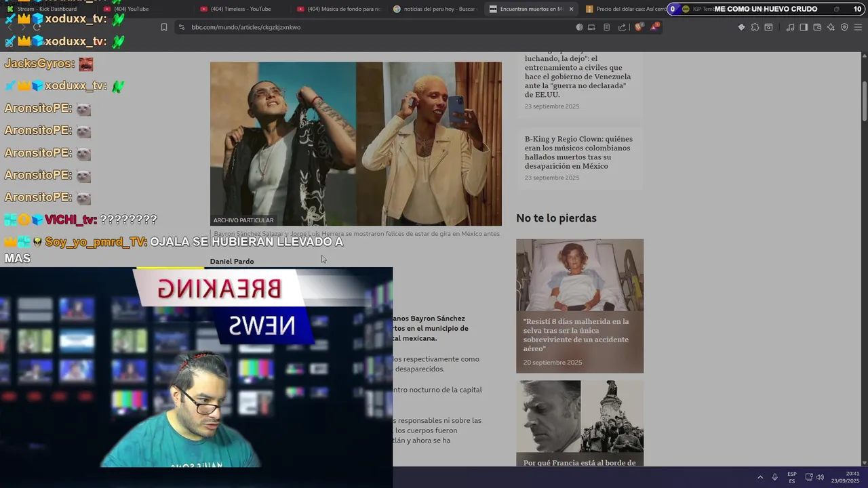Click the half-circle contrast icon in address bar
This screenshot has height=488, width=868.
[579, 27]
